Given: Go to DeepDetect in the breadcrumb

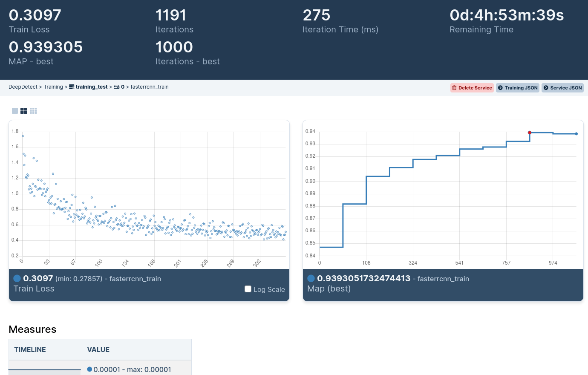Looking at the screenshot, I should point(23,87).
